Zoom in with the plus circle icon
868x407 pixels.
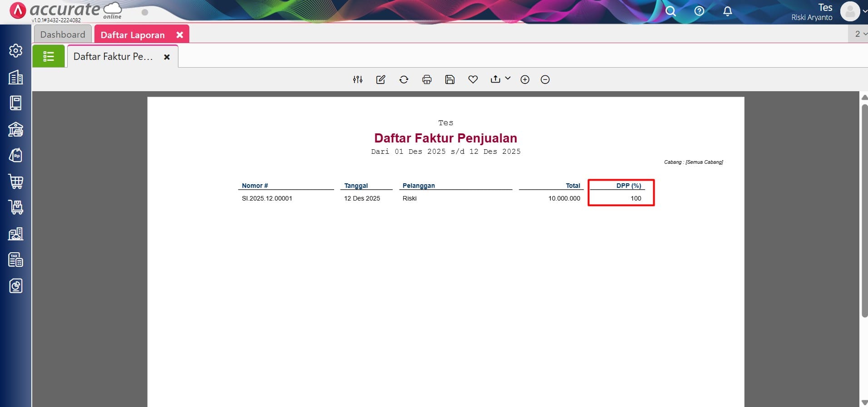[525, 80]
